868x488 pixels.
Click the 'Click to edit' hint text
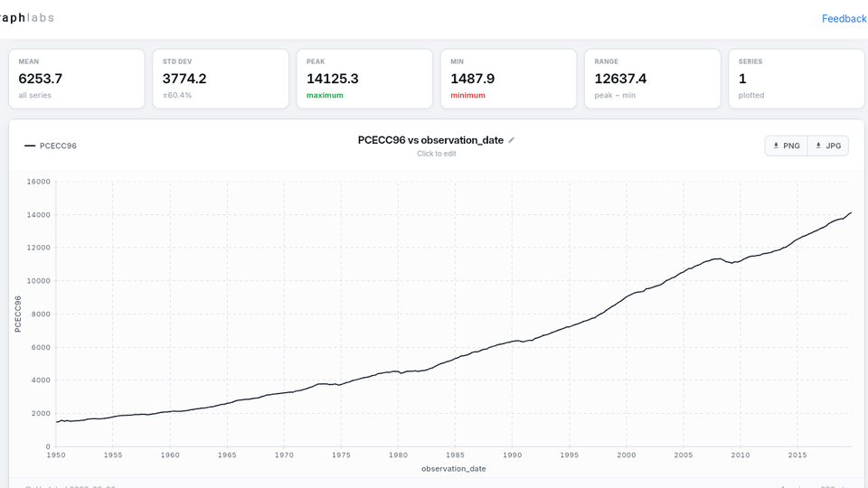[436, 154]
